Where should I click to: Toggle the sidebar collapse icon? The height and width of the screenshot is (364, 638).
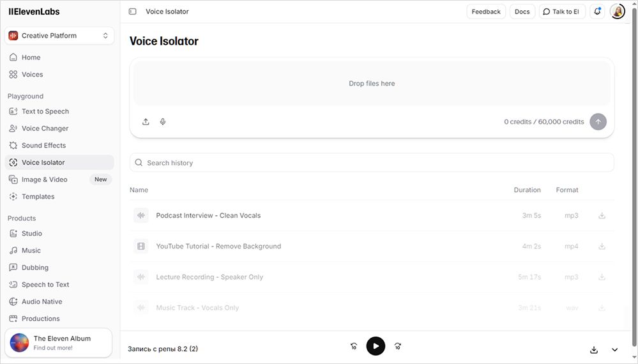pos(132,11)
